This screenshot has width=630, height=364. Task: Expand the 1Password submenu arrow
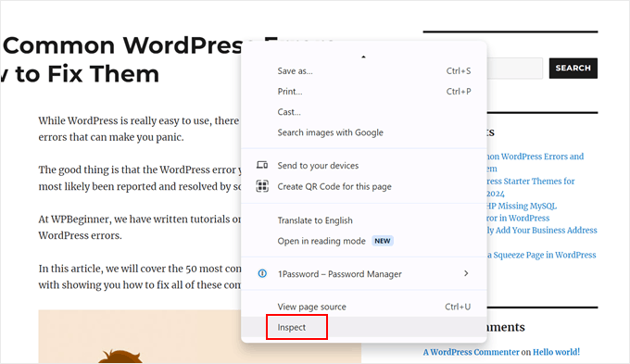pyautogui.click(x=466, y=273)
